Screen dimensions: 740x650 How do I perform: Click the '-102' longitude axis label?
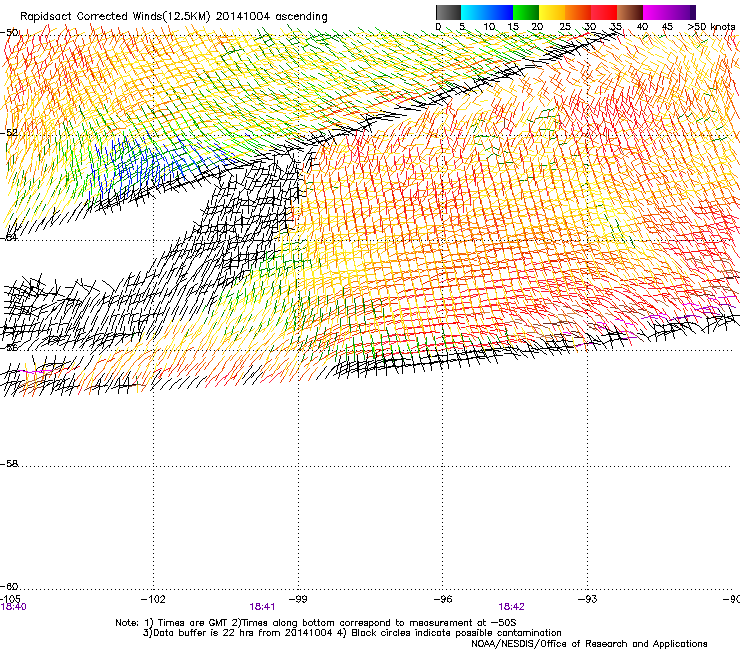pos(153,599)
